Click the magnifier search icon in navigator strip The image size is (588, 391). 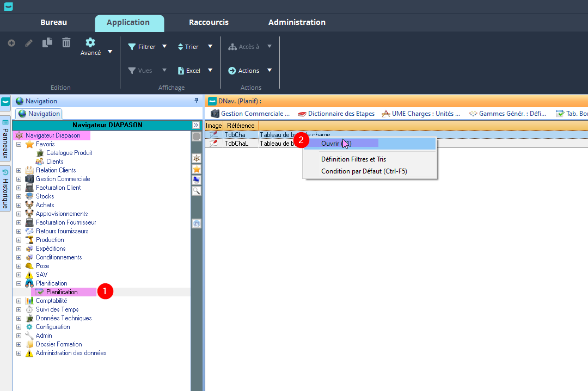(x=197, y=190)
